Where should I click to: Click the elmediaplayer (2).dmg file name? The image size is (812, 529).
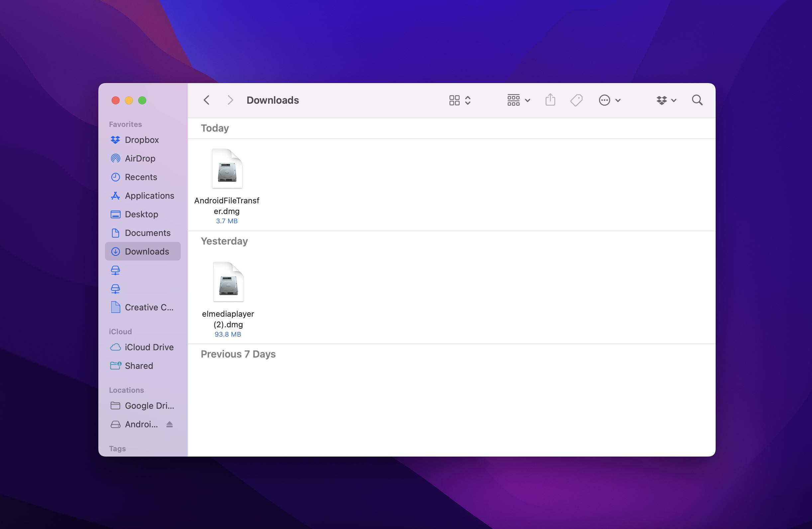pyautogui.click(x=228, y=319)
